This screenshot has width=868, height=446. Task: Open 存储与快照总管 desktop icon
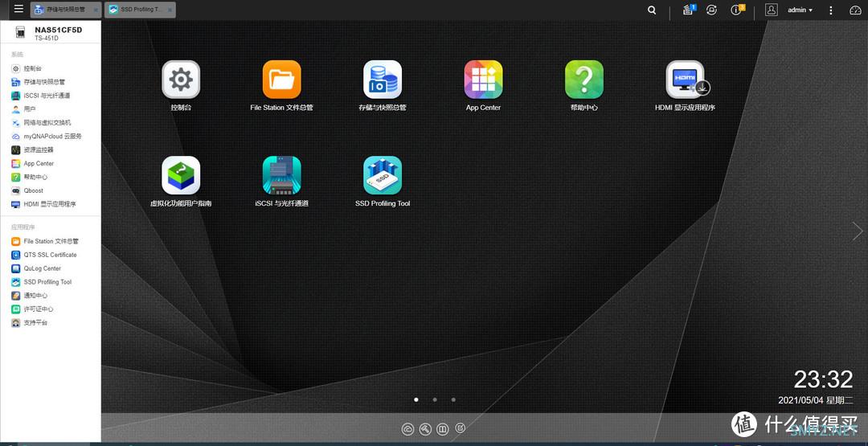click(383, 80)
